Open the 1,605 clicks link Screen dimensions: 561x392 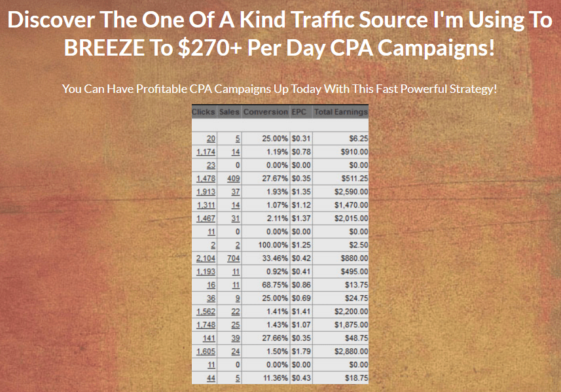click(206, 351)
